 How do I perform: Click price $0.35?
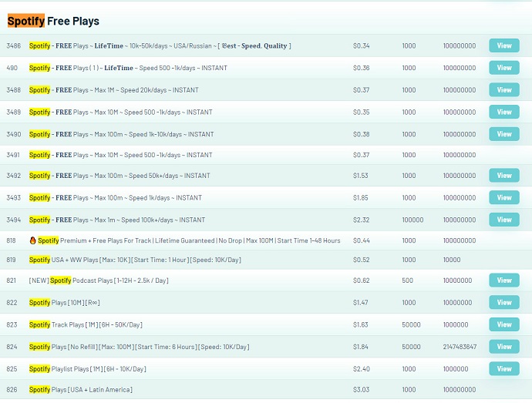point(362,113)
